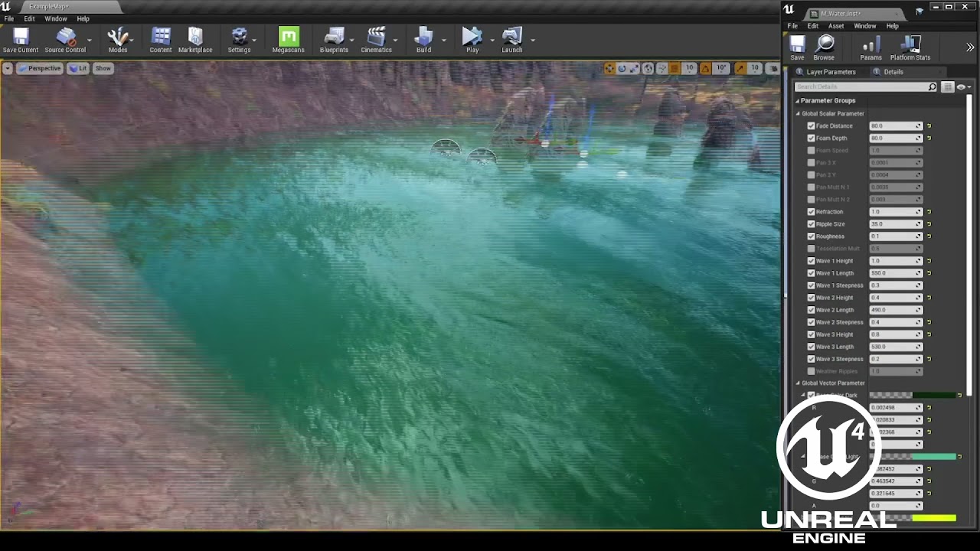Click the Launch project icon

coord(511,41)
